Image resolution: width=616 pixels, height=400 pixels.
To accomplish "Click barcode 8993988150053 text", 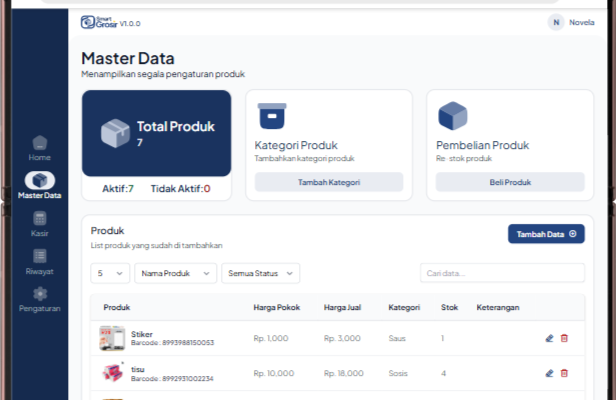I will pos(188,343).
